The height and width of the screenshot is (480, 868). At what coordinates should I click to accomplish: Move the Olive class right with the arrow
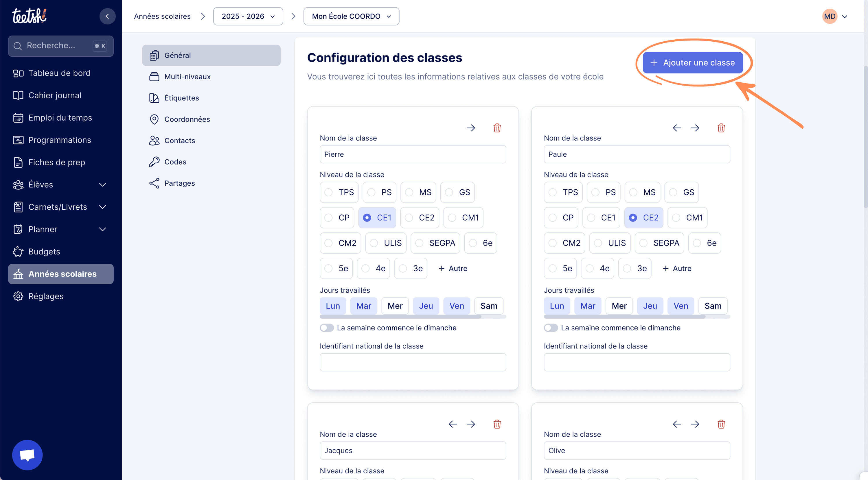click(x=695, y=424)
